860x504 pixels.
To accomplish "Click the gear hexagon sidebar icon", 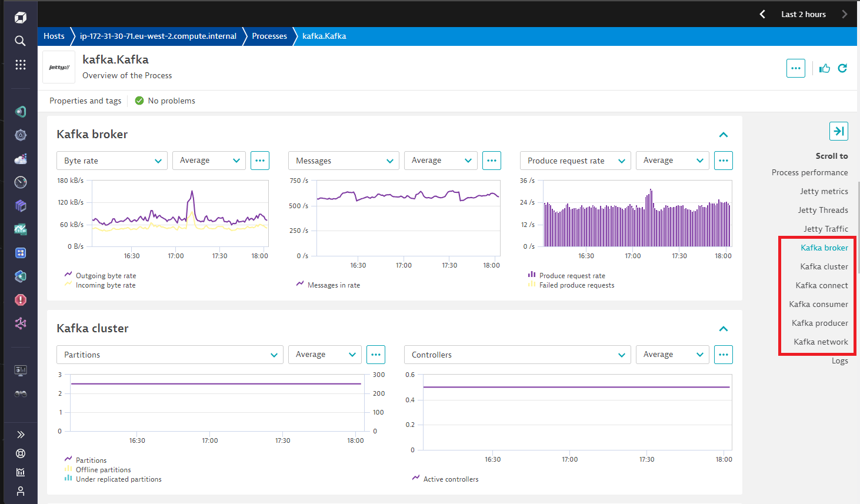I will [x=20, y=135].
